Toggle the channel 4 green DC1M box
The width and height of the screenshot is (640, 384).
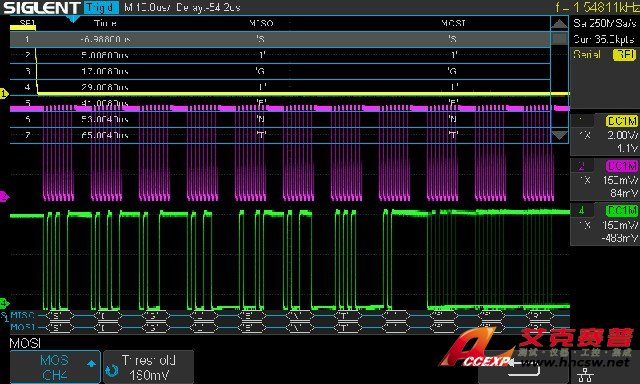[x=621, y=211]
